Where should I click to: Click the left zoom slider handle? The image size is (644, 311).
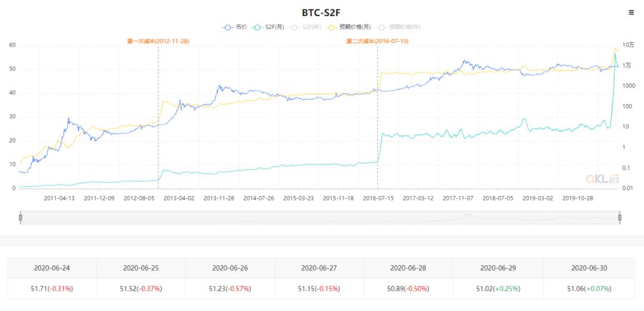pyautogui.click(x=20, y=217)
